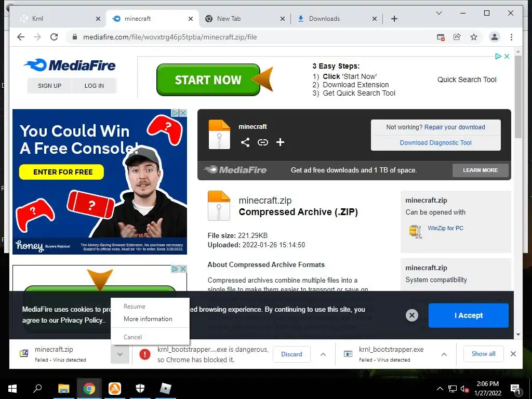Screen dimensions: 532x399
Task: Open Chrome three-dot menu
Action: 511,37
